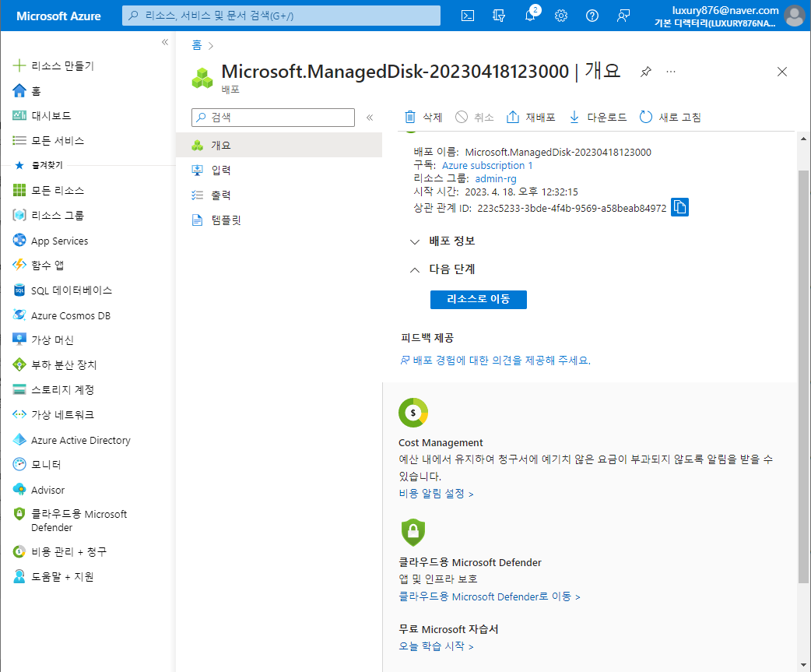This screenshot has width=811, height=672.
Task: Click 다운로드 in the toolbar
Action: [x=598, y=117]
